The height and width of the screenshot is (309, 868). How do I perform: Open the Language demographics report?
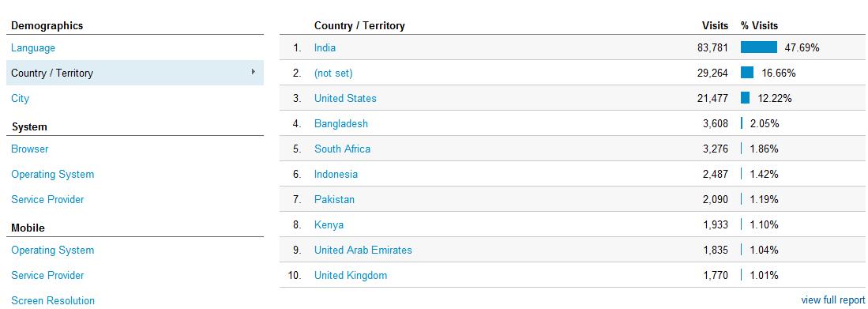(x=33, y=48)
